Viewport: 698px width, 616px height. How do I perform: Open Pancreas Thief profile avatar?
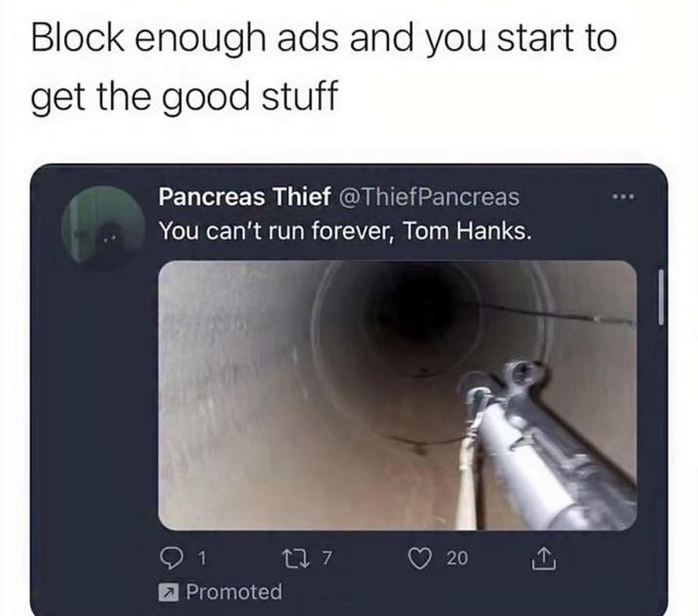coord(103,228)
